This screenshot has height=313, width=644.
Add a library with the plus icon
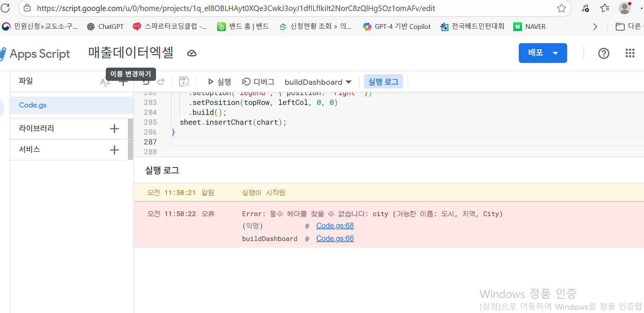114,129
